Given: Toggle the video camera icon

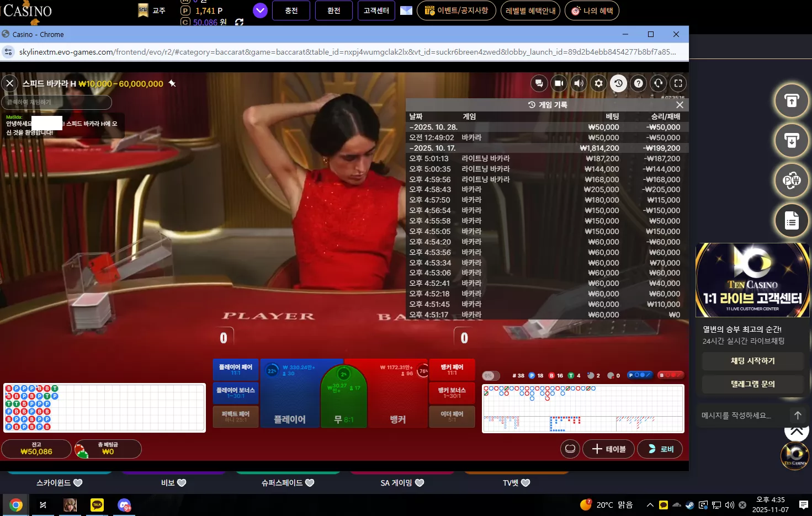Looking at the screenshot, I should (559, 83).
